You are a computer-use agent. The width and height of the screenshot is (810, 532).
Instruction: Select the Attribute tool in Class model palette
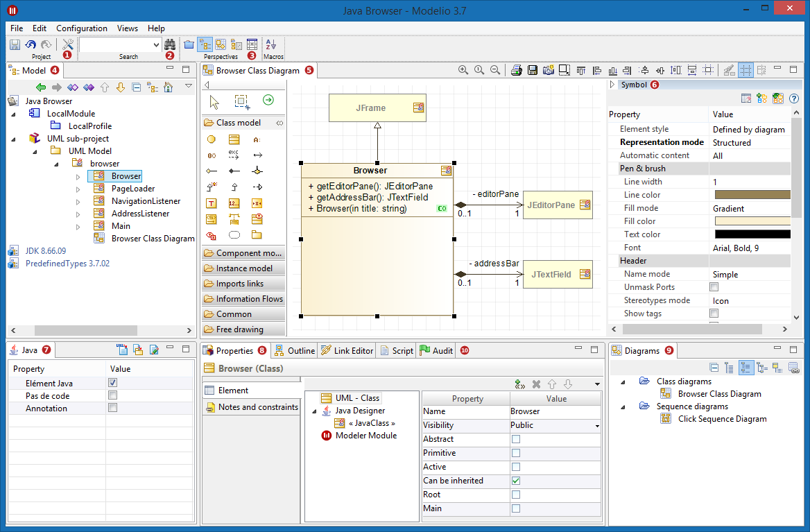point(256,139)
